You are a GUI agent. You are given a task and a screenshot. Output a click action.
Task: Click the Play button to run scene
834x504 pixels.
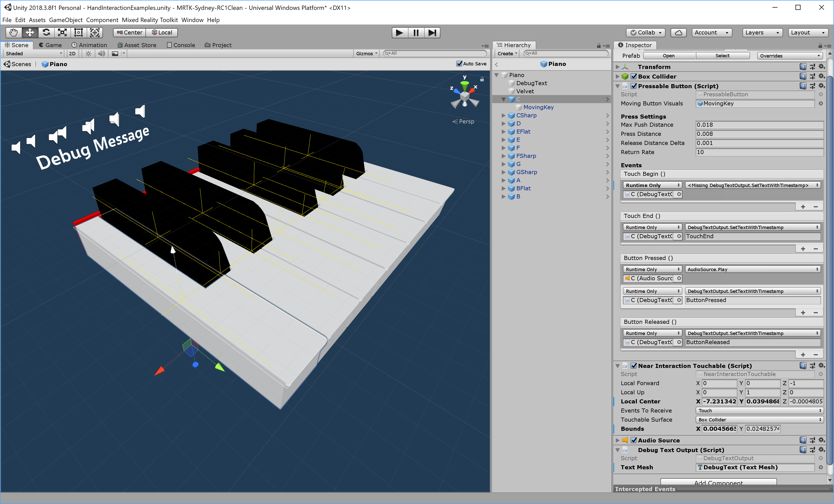(399, 32)
